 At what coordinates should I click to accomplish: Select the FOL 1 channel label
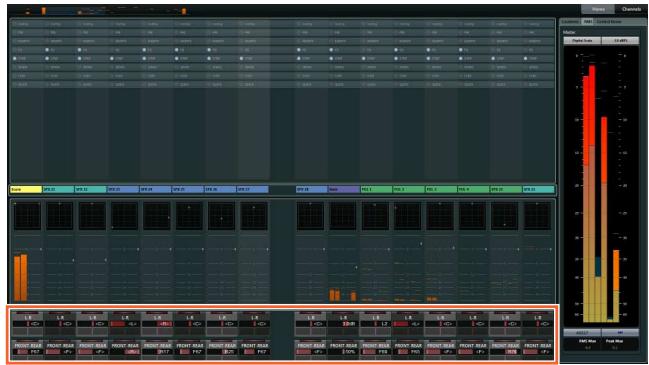pos(376,190)
